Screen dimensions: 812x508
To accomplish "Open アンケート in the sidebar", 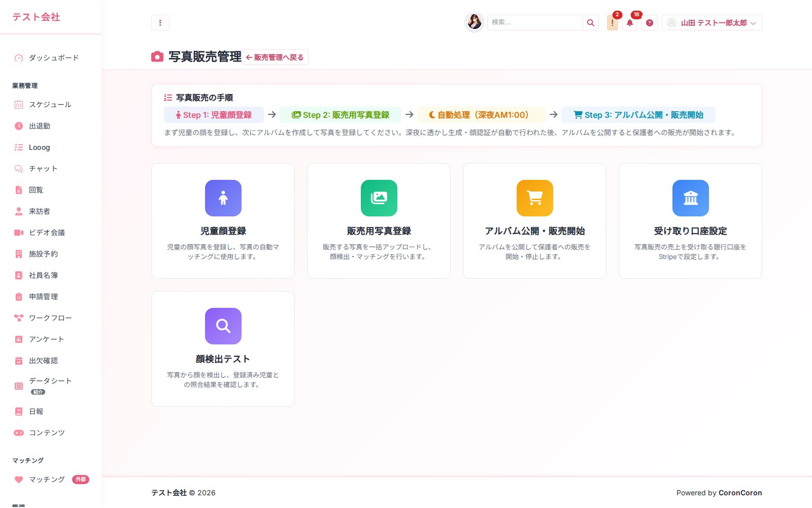I will point(51,339).
